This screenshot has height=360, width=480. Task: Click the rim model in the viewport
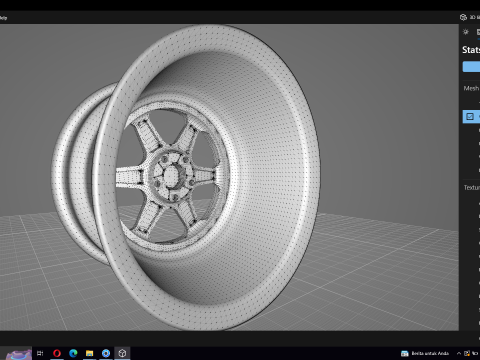187,177
